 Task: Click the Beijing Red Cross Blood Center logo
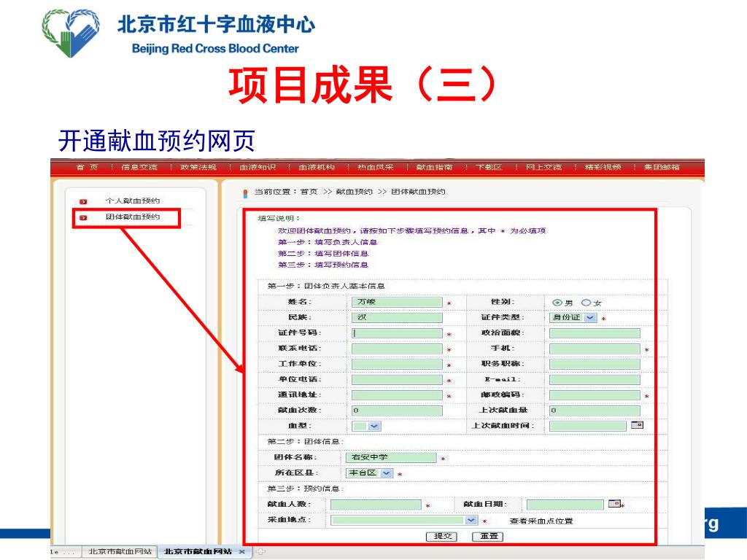pos(71,33)
